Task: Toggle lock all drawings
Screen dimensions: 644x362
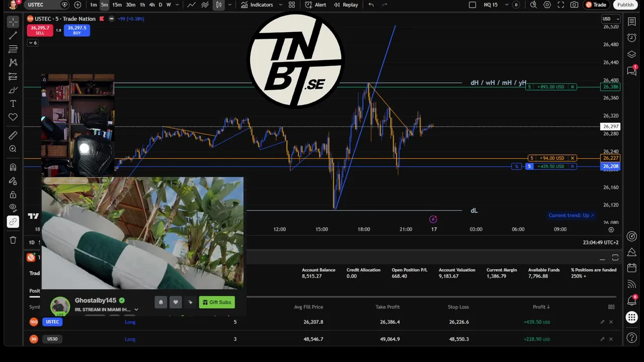Action: [x=13, y=195]
